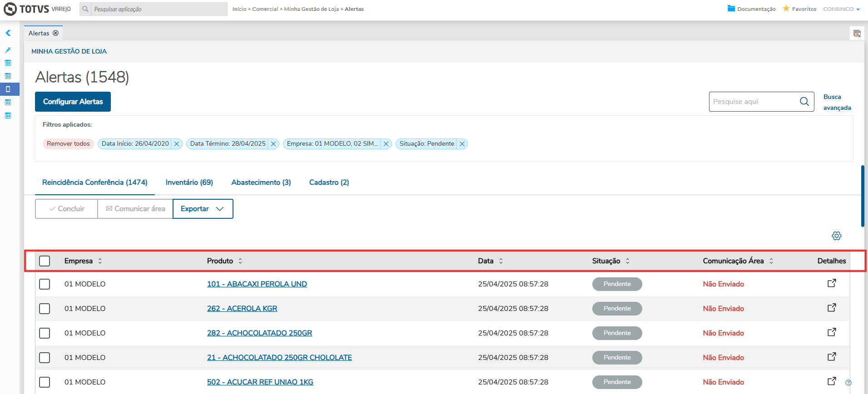868x394 pixels.
Task: Collapse the left sidebar back arrow
Action: [8, 33]
